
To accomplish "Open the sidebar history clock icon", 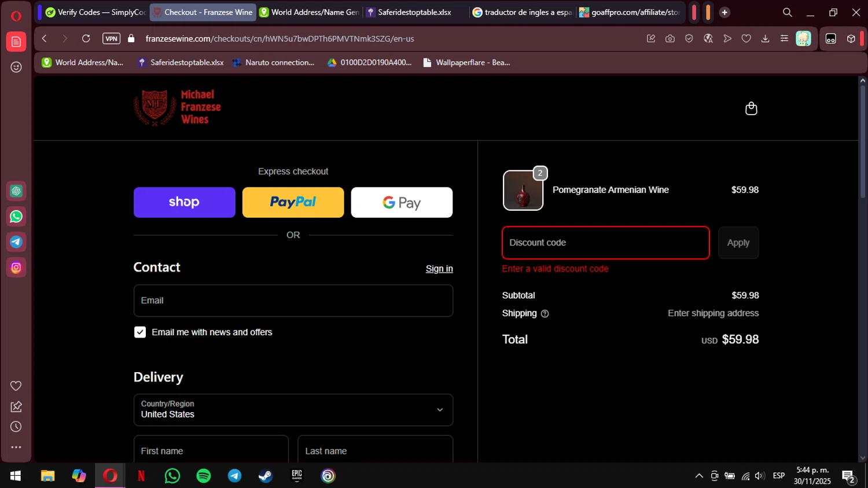I will pos(16,427).
